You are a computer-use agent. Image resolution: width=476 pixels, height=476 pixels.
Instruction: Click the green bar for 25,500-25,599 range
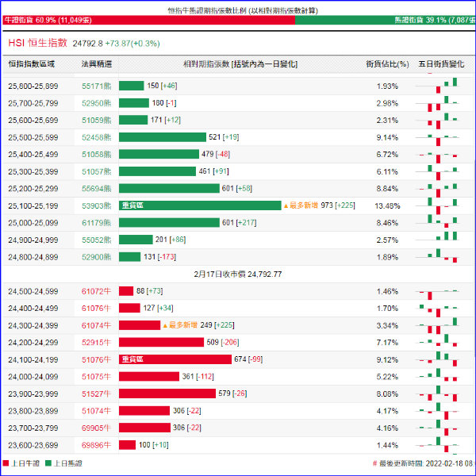162,137
